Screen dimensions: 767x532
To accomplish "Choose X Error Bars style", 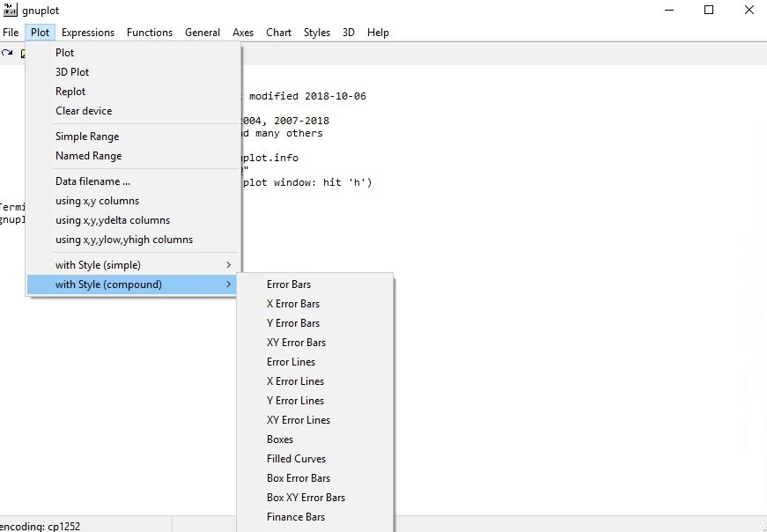I will (x=314, y=304).
